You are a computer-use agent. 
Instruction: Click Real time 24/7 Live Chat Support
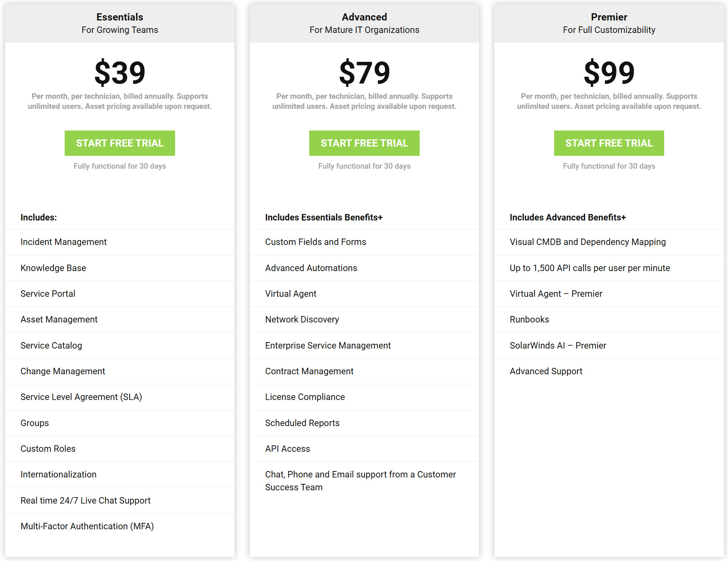point(86,500)
